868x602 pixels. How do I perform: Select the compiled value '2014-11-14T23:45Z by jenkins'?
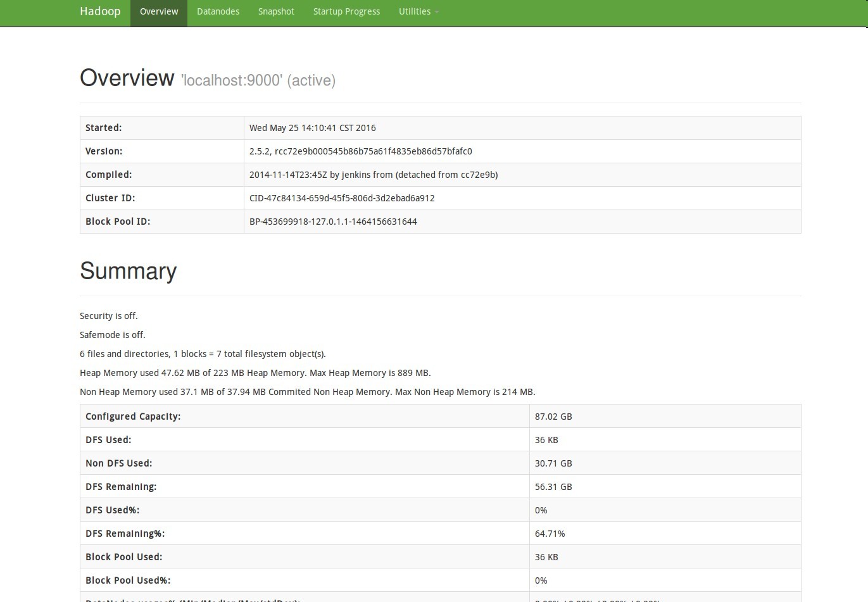pyautogui.click(x=374, y=175)
